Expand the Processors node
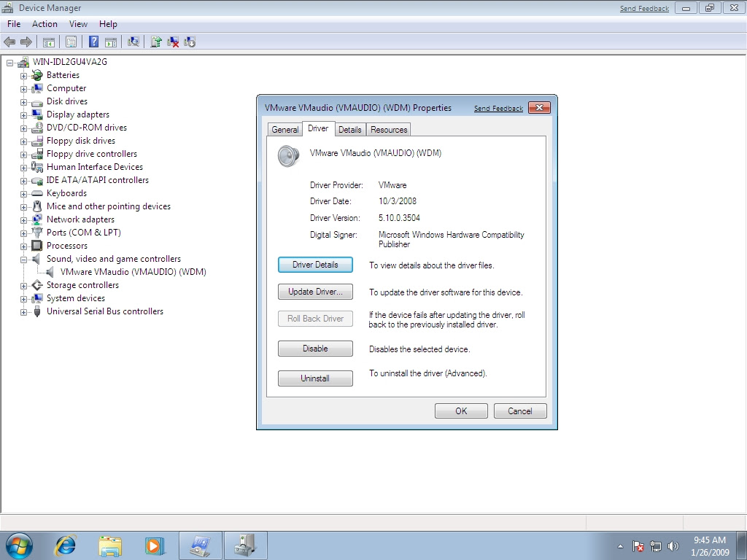Viewport: 747px width, 560px height. tap(23, 246)
